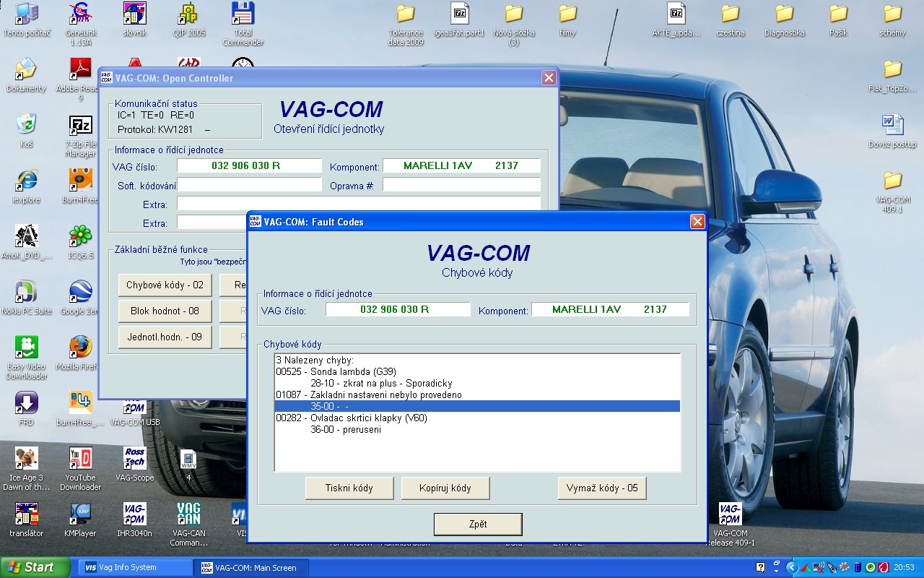Click Zpět button in Fault Codes

pyautogui.click(x=478, y=525)
